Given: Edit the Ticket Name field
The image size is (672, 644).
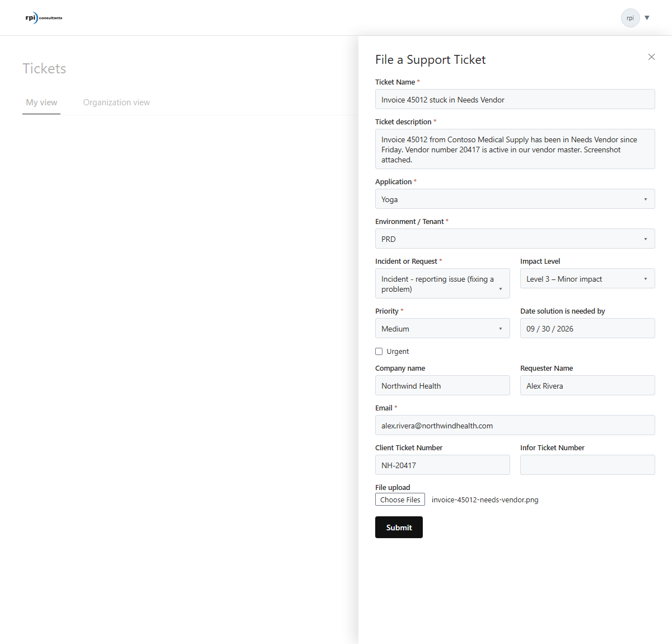Looking at the screenshot, I should [515, 99].
